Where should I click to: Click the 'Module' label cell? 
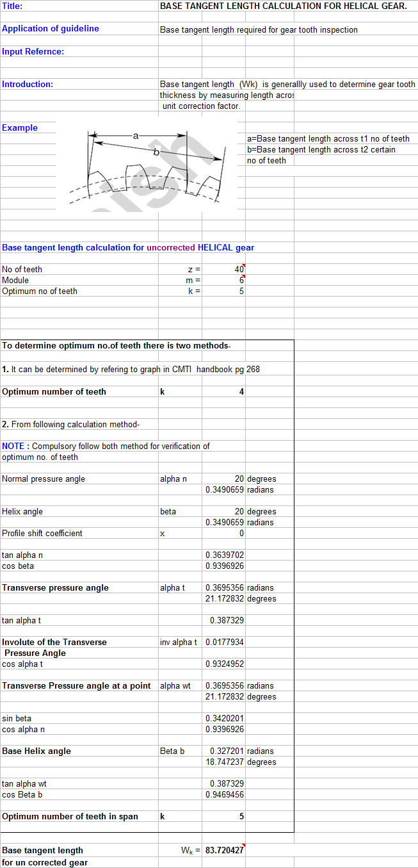15,280
